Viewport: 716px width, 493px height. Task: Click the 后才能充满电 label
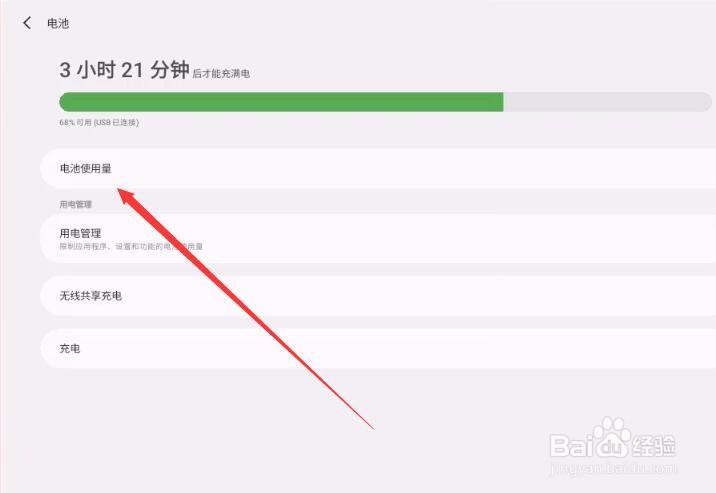[221, 73]
